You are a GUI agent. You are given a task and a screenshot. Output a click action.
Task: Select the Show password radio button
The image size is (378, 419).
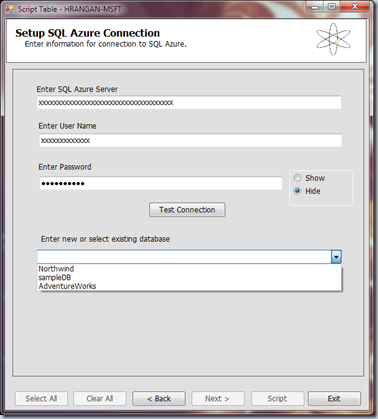tap(297, 178)
